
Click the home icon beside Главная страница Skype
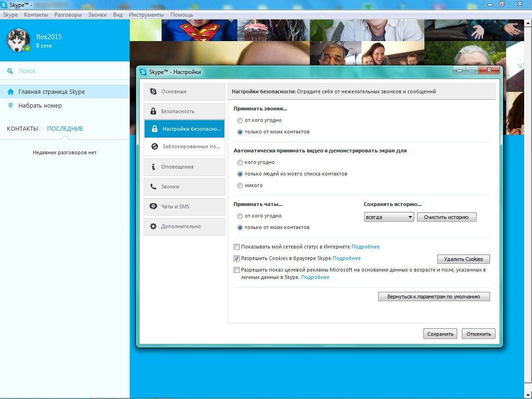[11, 91]
